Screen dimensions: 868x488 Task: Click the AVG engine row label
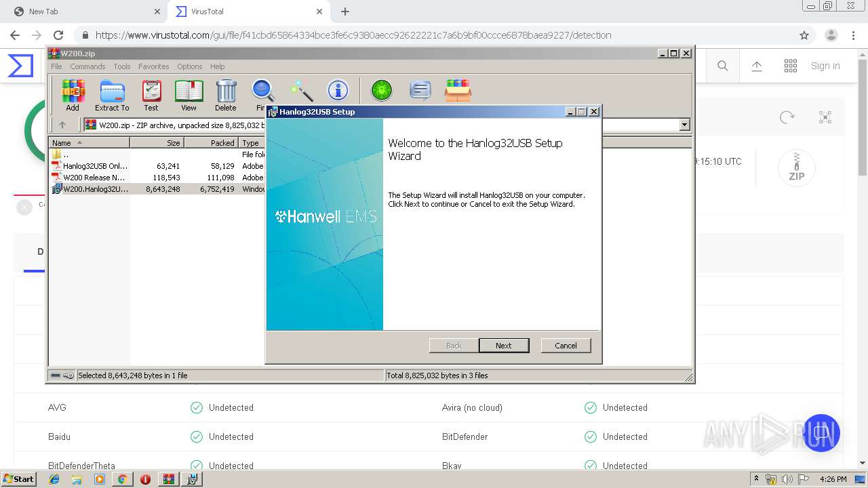pyautogui.click(x=57, y=407)
